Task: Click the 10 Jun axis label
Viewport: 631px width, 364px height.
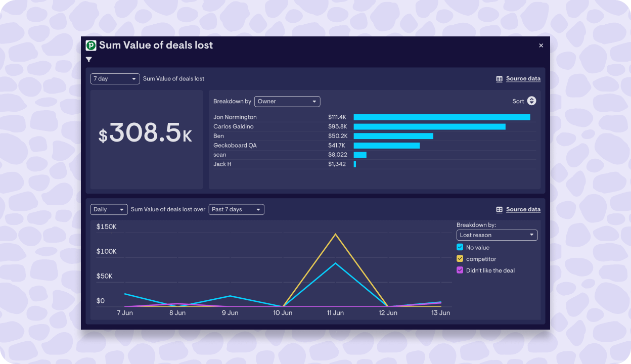Action: (283, 313)
